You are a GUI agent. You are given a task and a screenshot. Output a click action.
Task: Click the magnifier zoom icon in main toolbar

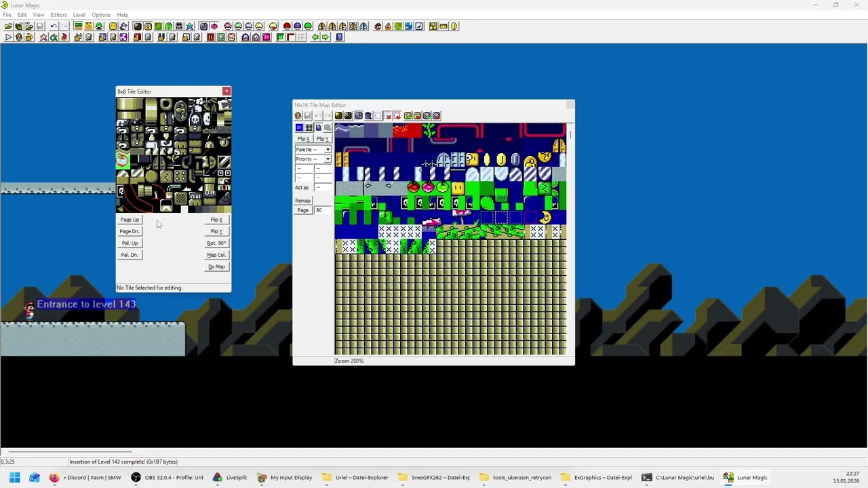point(203,26)
